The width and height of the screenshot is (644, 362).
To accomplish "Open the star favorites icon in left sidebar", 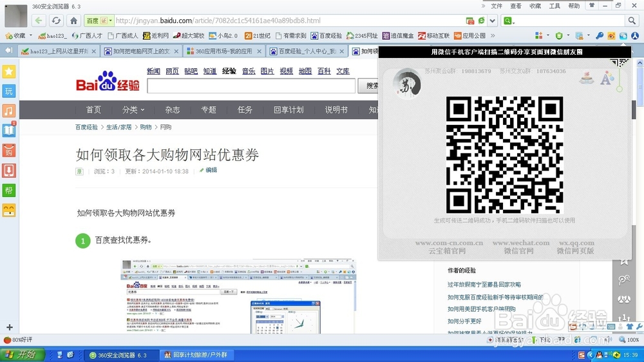I will [x=9, y=71].
